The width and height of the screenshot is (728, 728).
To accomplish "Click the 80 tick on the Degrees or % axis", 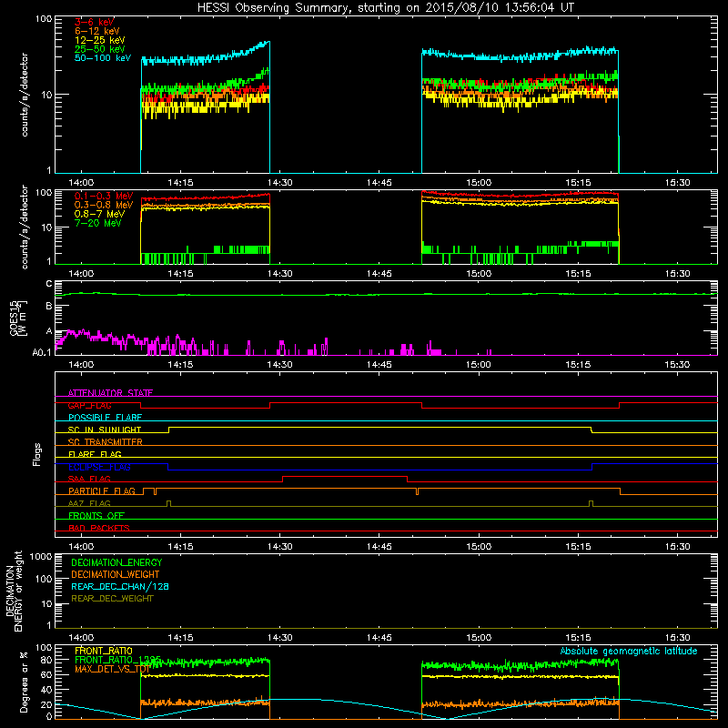I will 46,660.
